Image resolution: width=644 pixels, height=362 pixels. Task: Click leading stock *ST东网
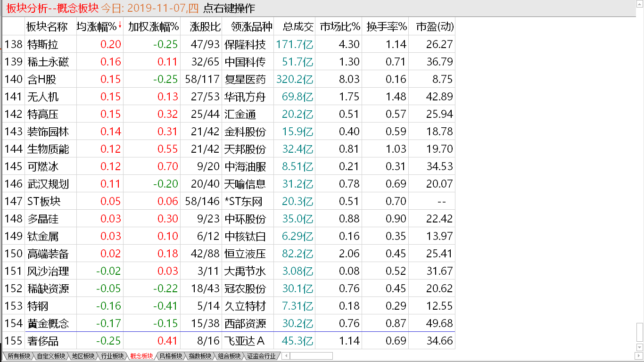pyautogui.click(x=244, y=201)
